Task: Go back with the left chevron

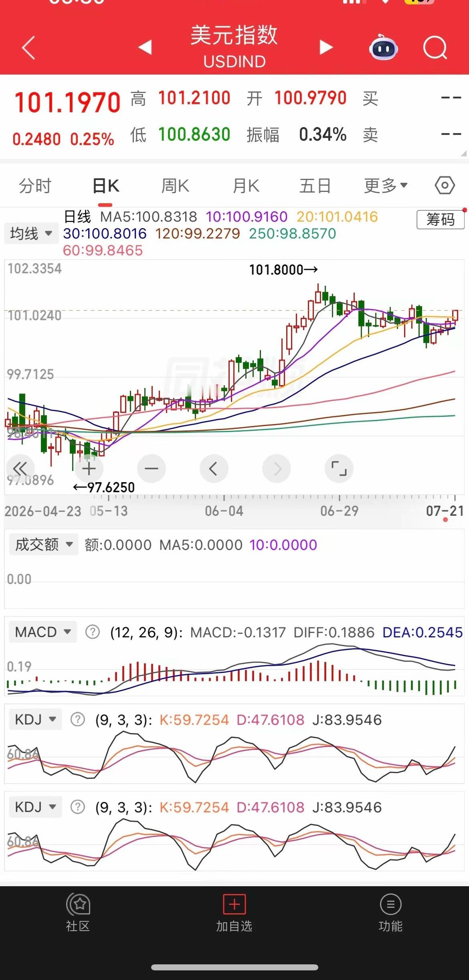Action: pyautogui.click(x=28, y=48)
